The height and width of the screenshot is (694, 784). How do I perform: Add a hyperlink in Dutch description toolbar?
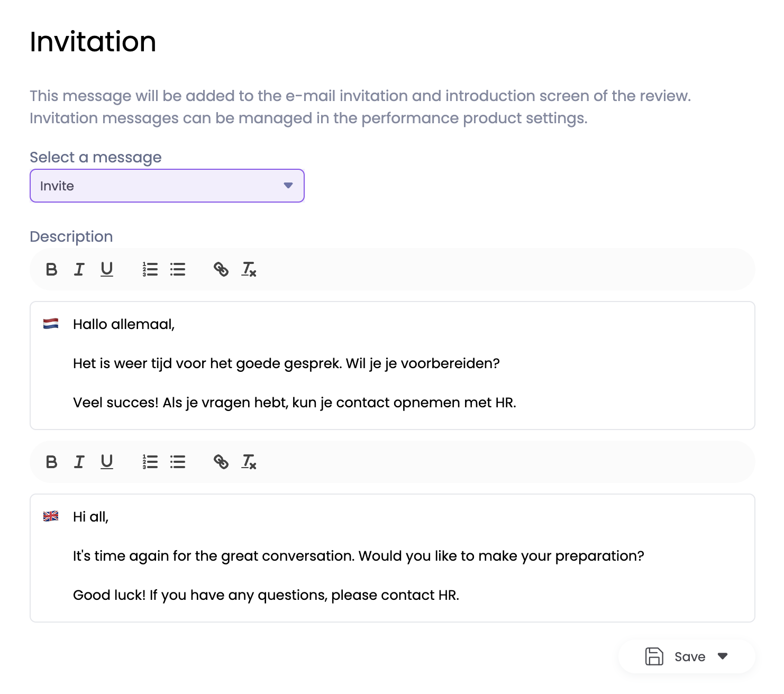[221, 270]
